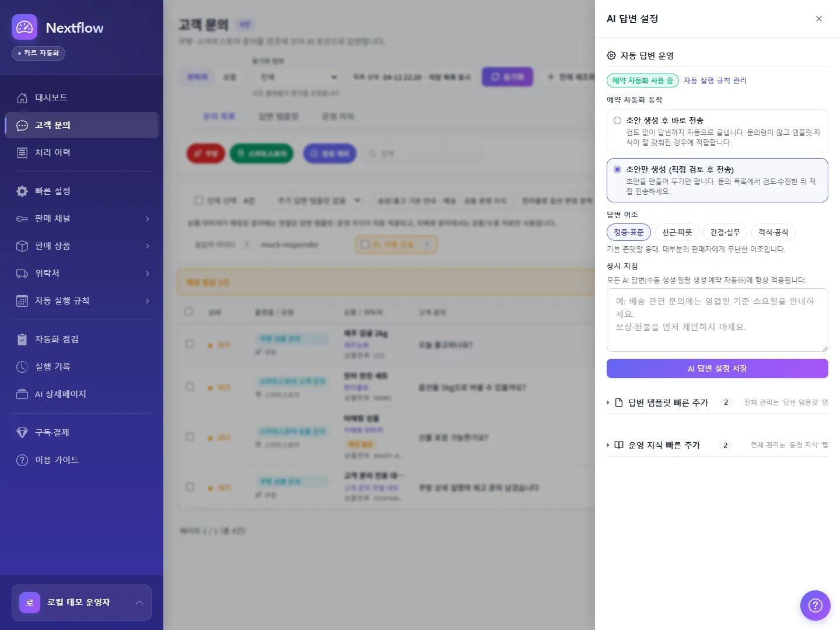The image size is (840, 630).
Task: Choose the 친근·따뜻 tone chip
Action: [677, 232]
